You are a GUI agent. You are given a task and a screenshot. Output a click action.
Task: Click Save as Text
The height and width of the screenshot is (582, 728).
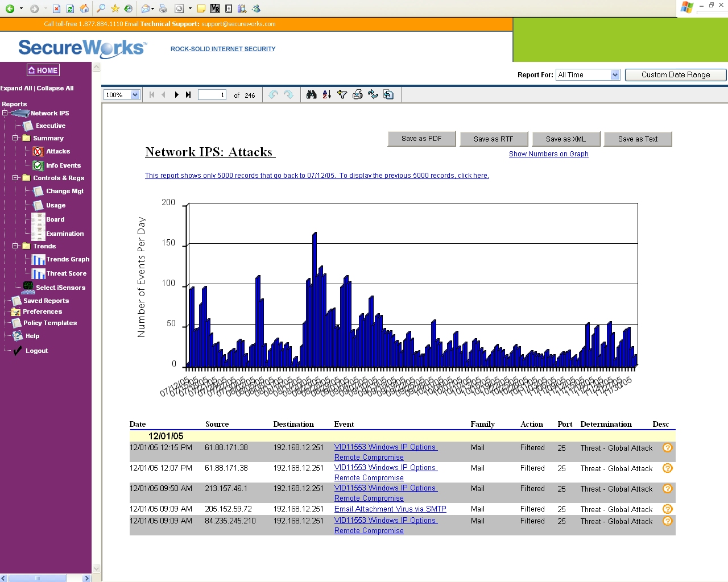[638, 139]
